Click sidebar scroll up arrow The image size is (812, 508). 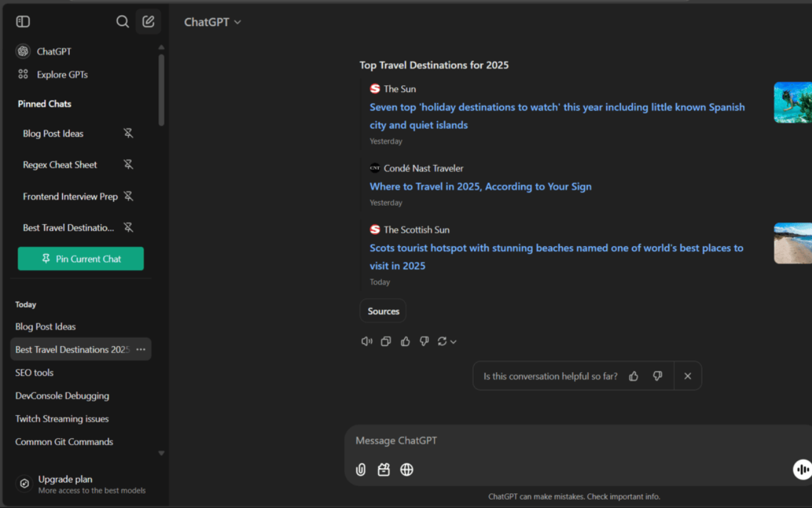[x=161, y=47]
